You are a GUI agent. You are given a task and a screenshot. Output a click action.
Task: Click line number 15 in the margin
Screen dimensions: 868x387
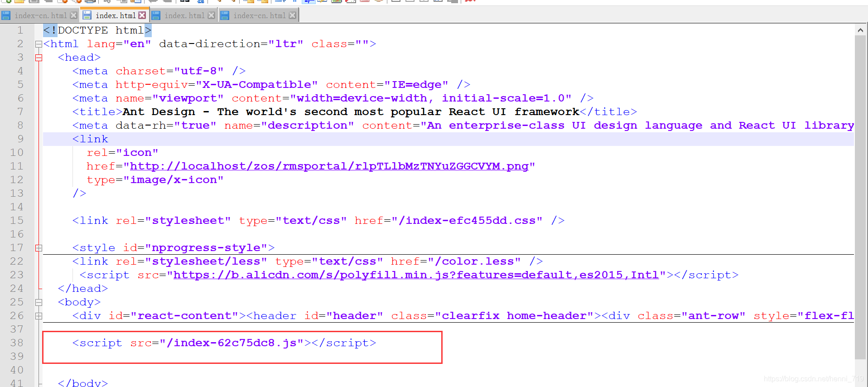(17, 221)
